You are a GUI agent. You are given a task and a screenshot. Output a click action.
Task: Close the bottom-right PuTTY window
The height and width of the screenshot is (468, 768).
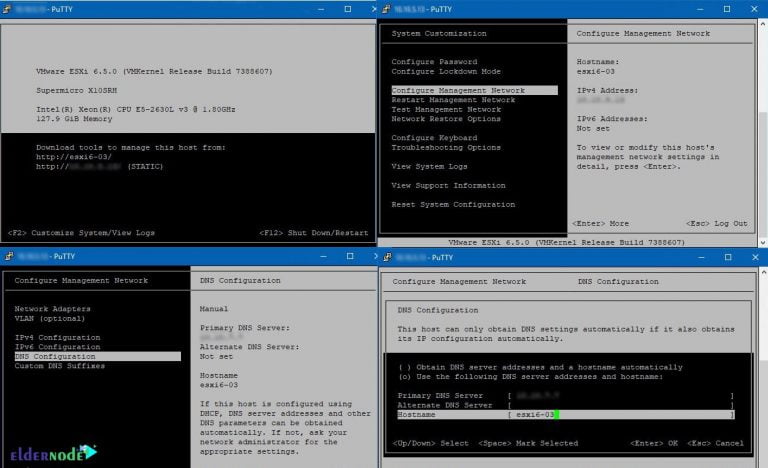755,257
